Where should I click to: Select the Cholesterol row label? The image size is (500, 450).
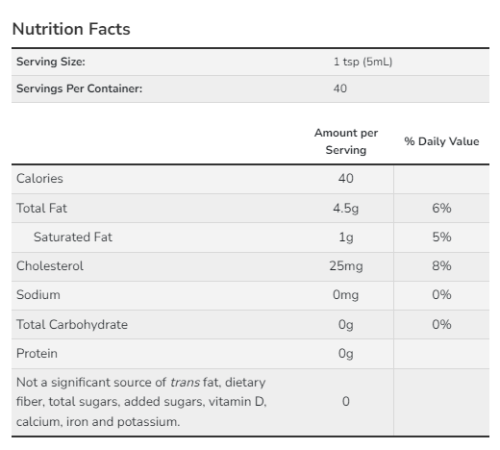point(50,266)
